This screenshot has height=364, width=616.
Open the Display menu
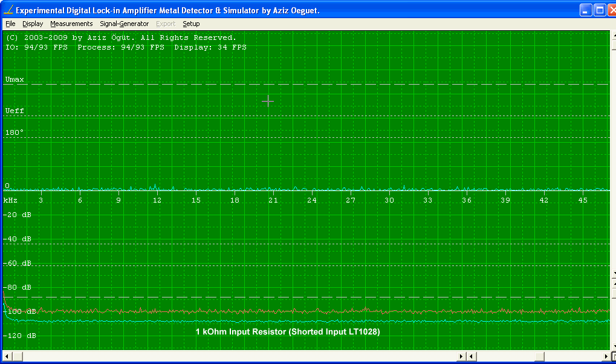pyautogui.click(x=33, y=24)
